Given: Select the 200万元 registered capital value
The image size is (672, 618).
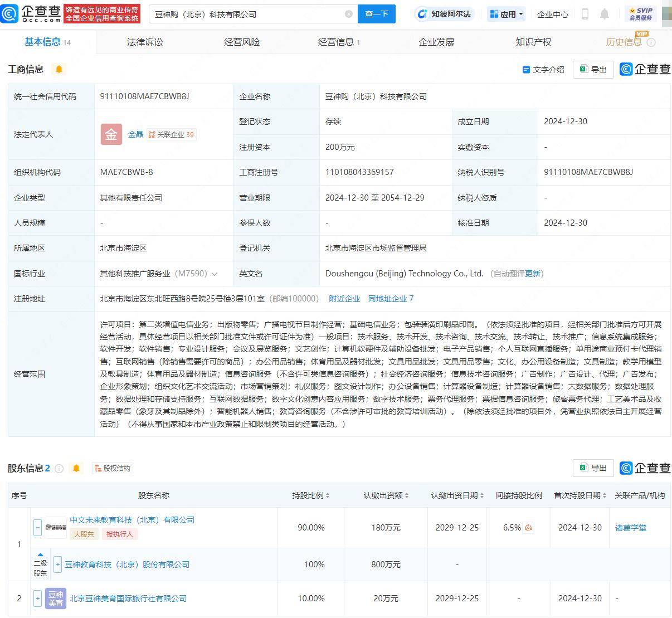Looking at the screenshot, I should pyautogui.click(x=340, y=147).
